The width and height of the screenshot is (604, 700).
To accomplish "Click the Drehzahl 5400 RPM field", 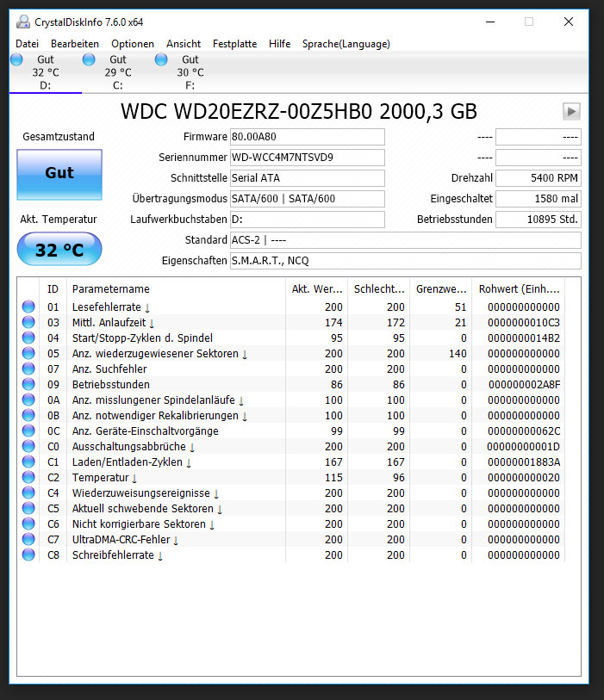I will (x=539, y=178).
